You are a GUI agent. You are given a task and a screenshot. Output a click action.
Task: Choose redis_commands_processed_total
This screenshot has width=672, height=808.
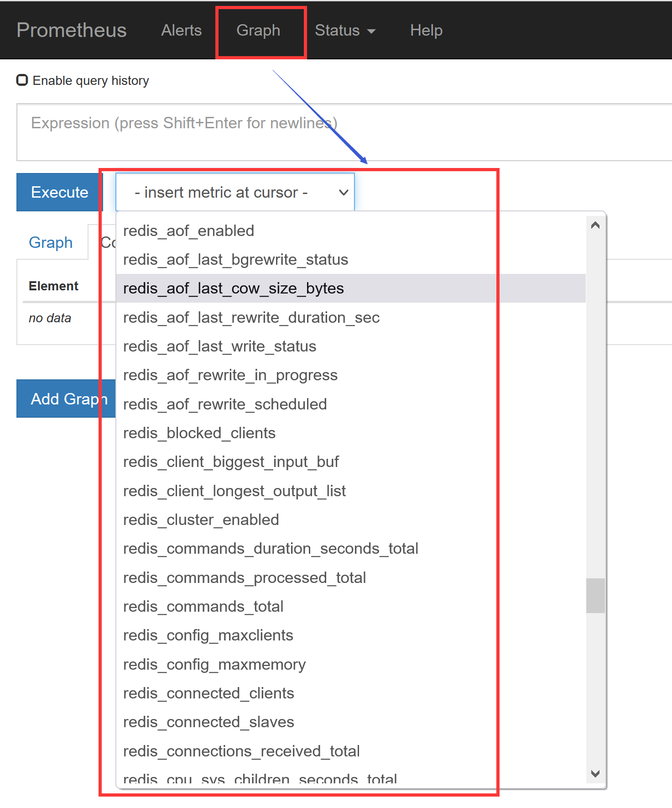(x=351, y=578)
